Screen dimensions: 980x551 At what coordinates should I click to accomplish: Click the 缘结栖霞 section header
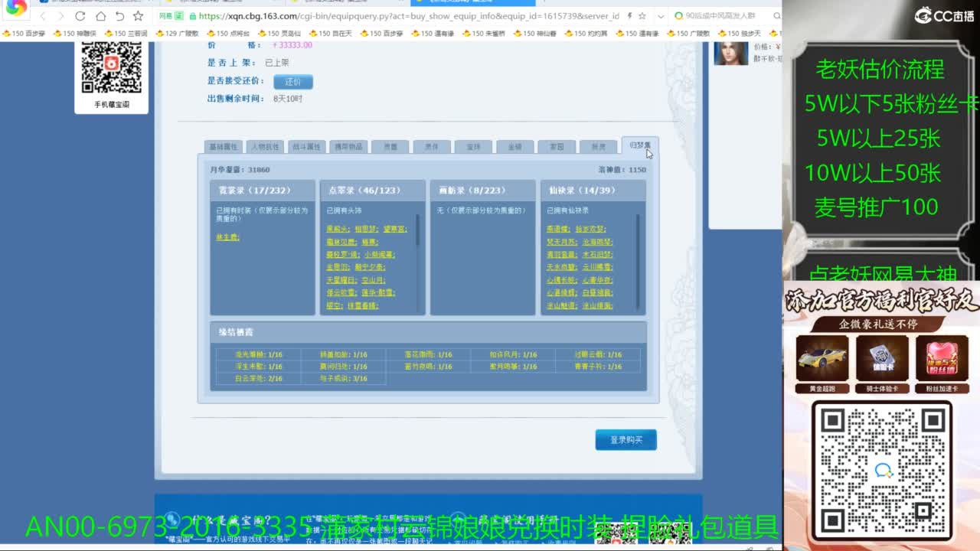click(429, 332)
